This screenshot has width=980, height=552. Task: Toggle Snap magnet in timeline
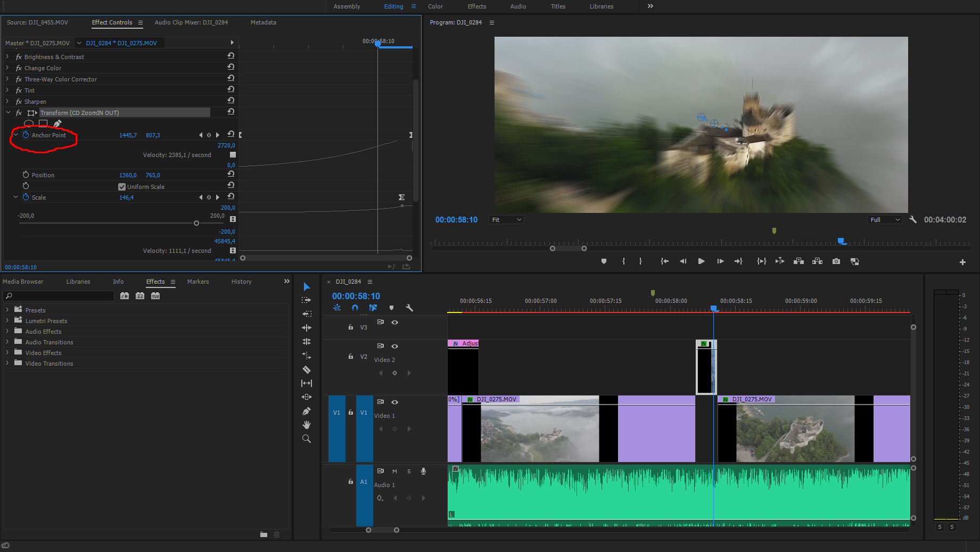pyautogui.click(x=355, y=308)
